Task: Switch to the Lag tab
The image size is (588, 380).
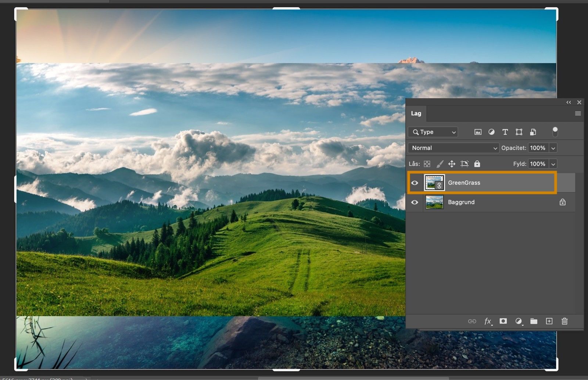Action: [416, 113]
